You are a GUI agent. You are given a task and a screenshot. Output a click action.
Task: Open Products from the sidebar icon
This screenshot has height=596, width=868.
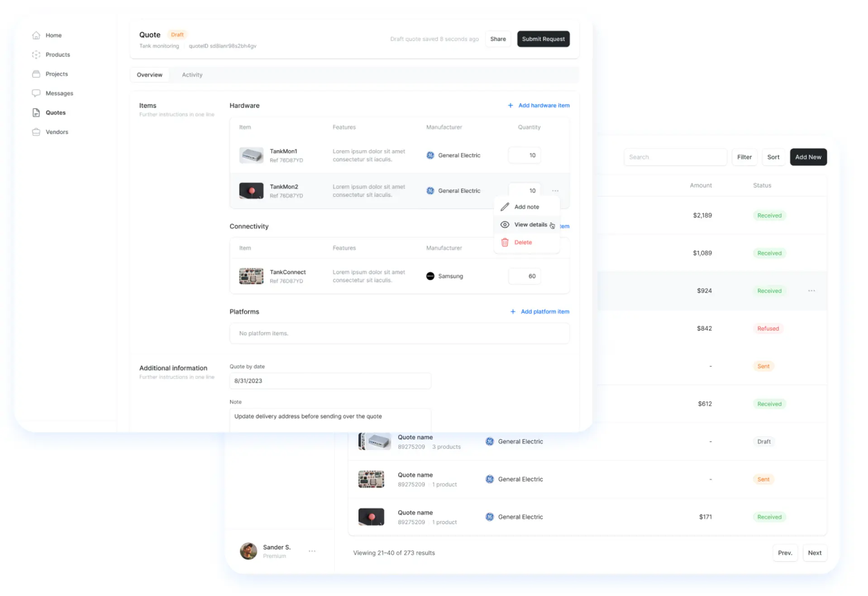(x=36, y=55)
